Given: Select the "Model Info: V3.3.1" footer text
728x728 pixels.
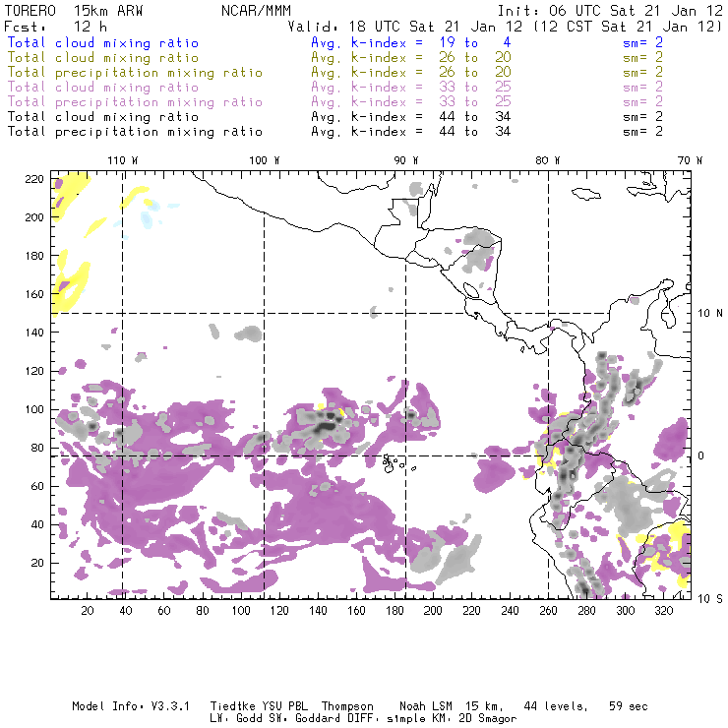Looking at the screenshot, I should pos(131,706).
